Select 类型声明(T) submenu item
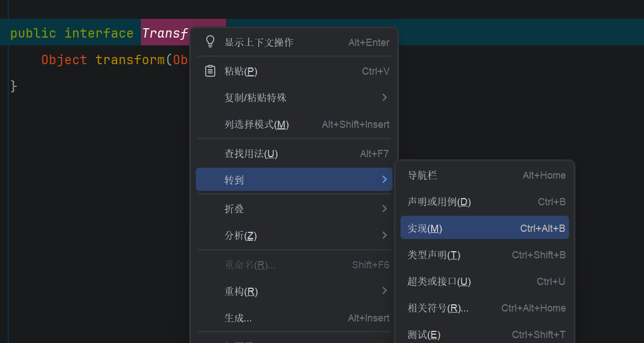This screenshot has width=644, height=343. (485, 255)
